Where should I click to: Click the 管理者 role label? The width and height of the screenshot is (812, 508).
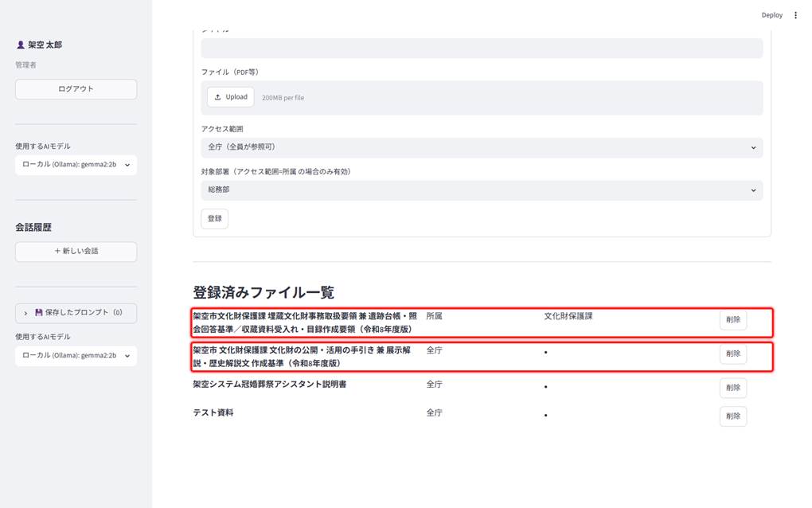click(26, 65)
